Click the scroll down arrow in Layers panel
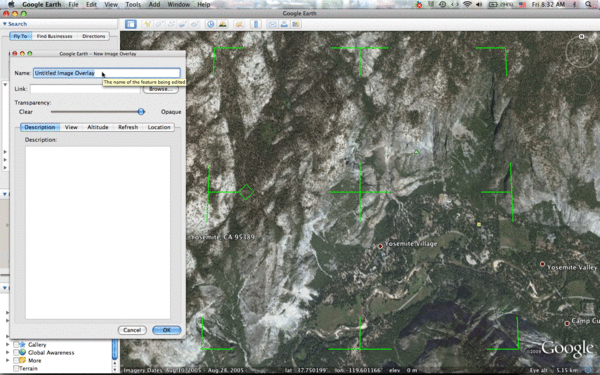600x375 pixels. (114, 370)
